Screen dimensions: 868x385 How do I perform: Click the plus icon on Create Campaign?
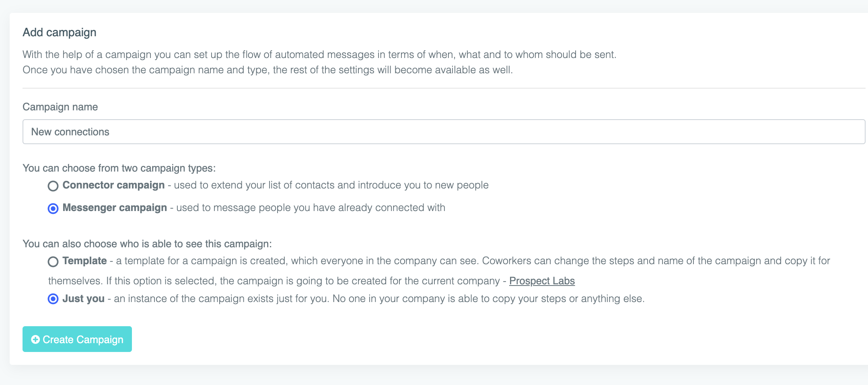(35, 339)
